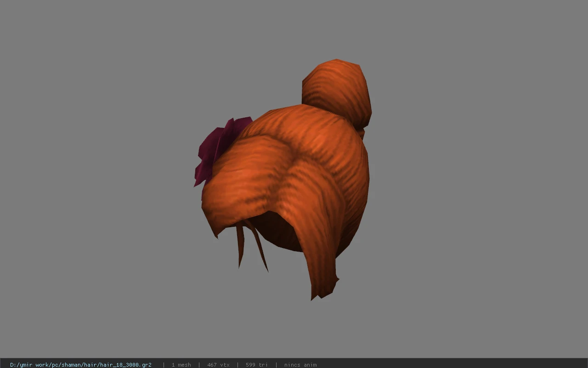Click the file path hair_18_3000.gr2 in status bar
Image resolution: width=588 pixels, height=368 pixels.
[81, 365]
